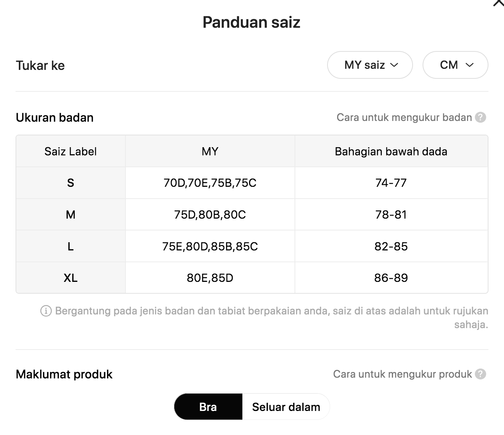The width and height of the screenshot is (504, 435).
Task: Click the Saiz Label column header
Action: (x=71, y=151)
